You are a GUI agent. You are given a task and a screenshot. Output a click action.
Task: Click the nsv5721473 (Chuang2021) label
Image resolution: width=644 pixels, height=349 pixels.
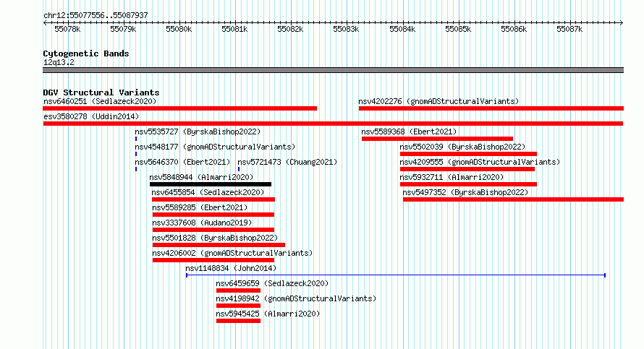coord(287,162)
